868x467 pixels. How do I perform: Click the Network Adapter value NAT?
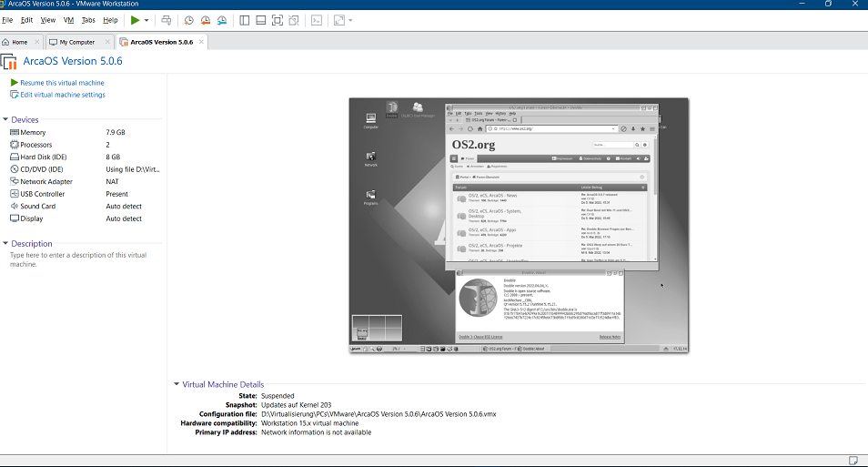click(113, 182)
